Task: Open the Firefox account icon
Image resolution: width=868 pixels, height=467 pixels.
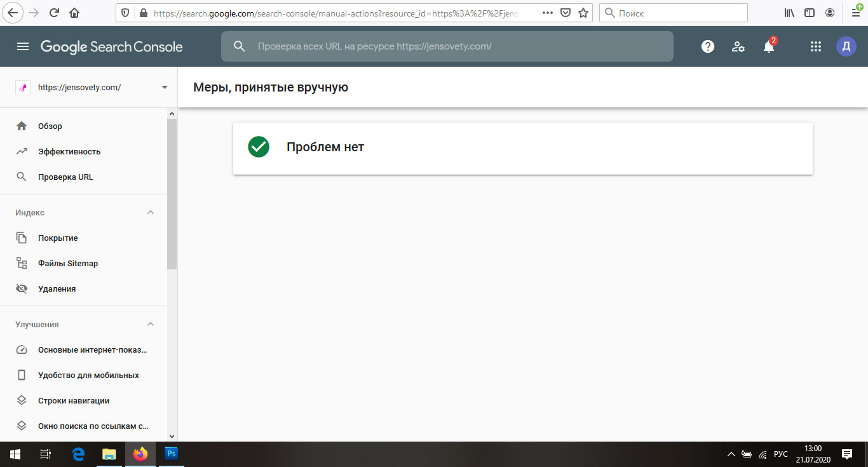Action: (830, 13)
